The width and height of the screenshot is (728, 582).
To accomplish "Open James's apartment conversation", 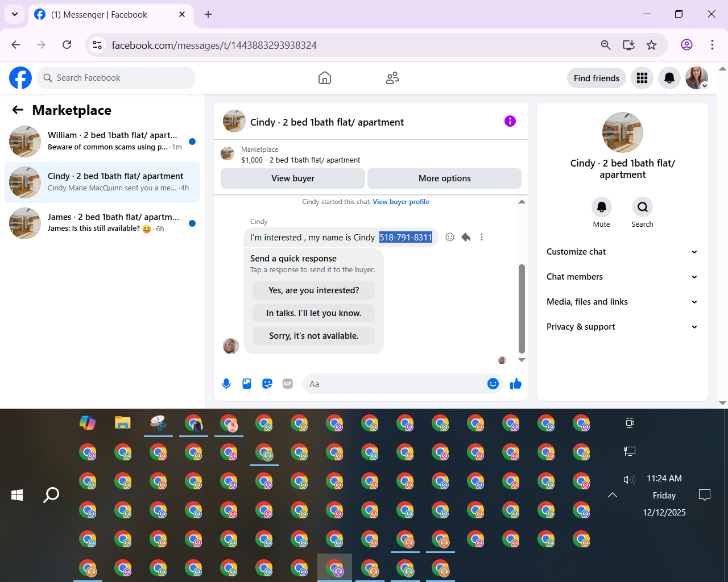I will click(x=102, y=223).
